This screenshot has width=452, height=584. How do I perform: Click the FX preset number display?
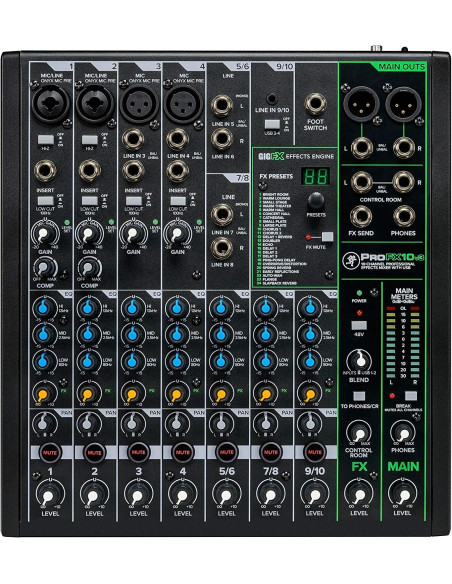[x=316, y=176]
